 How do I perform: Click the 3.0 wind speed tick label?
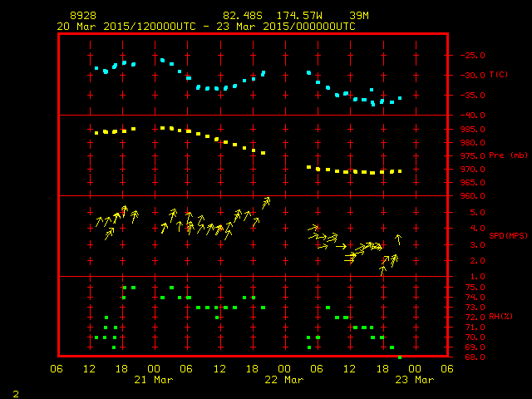477,245
